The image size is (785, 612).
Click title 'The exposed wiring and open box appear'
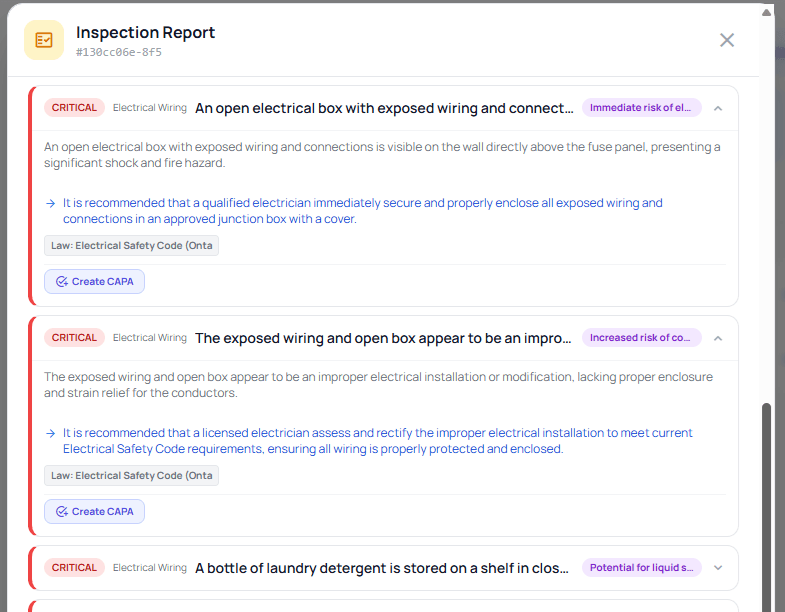[383, 338]
